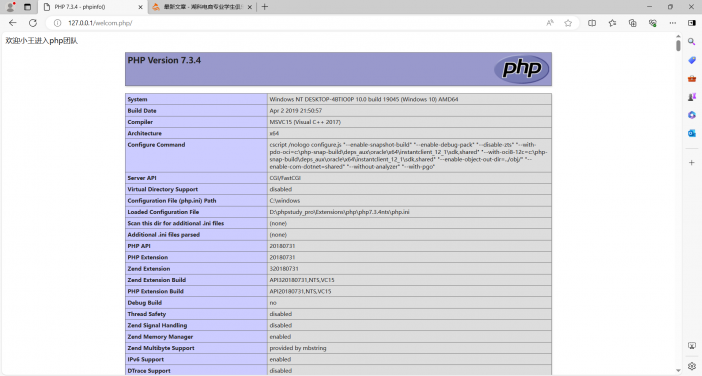702x376 pixels.
Task: Open Edge Settings and more menu
Action: coord(673,23)
